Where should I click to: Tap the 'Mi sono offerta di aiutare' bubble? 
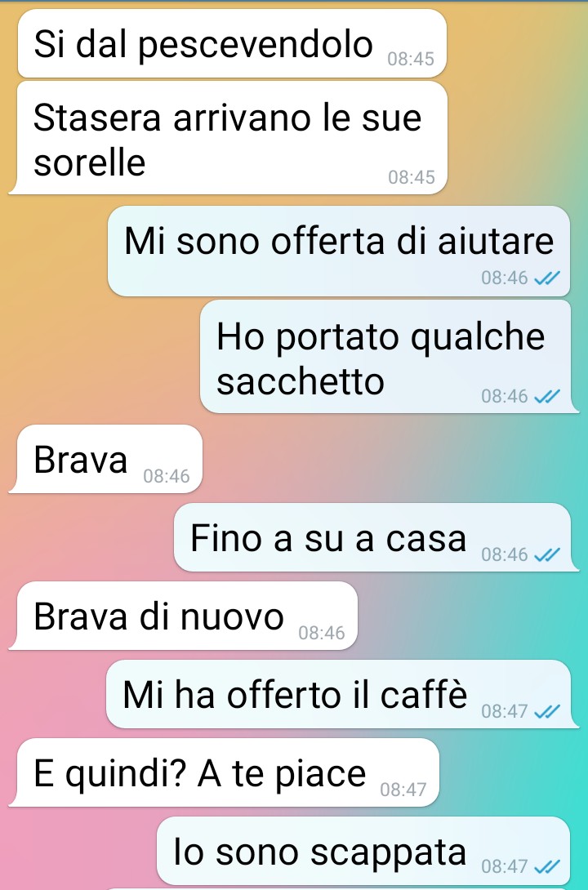tap(339, 251)
